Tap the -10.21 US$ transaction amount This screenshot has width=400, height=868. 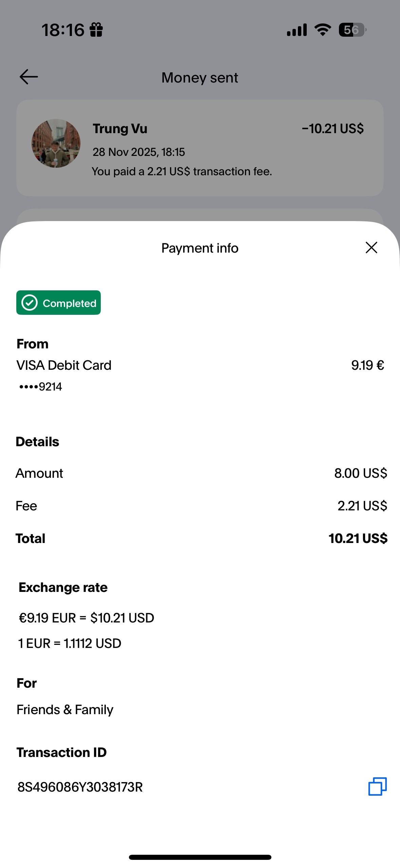point(332,129)
